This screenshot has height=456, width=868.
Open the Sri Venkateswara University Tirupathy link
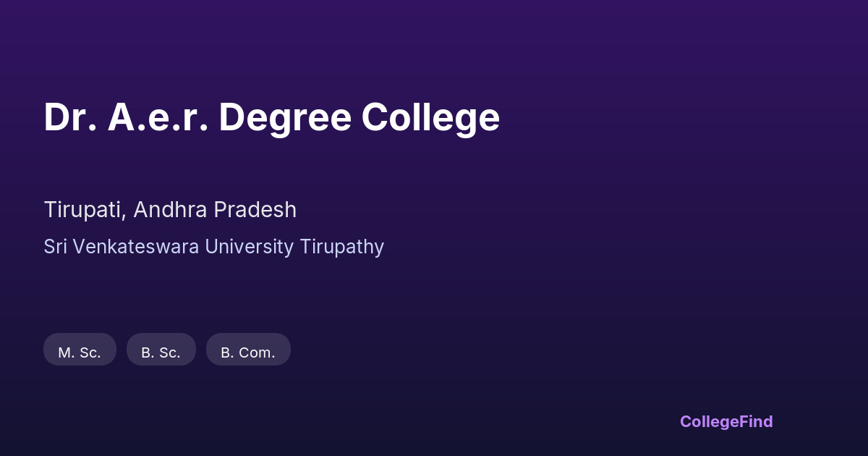pos(213,247)
